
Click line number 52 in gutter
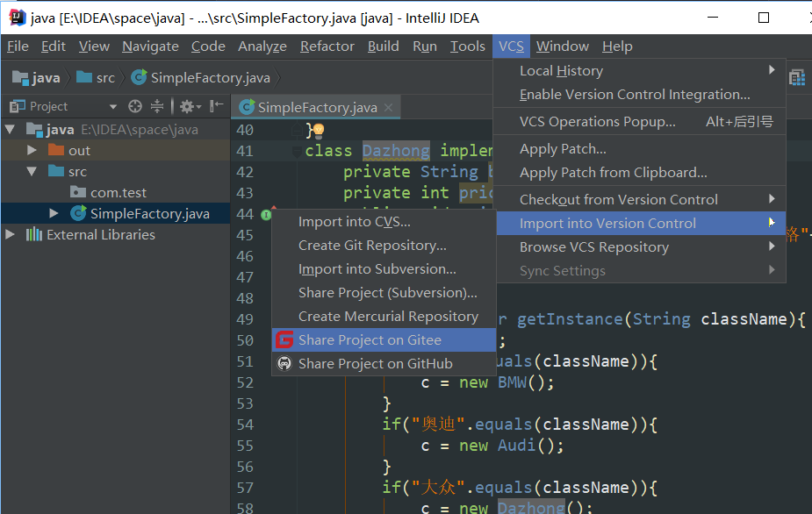(x=245, y=382)
